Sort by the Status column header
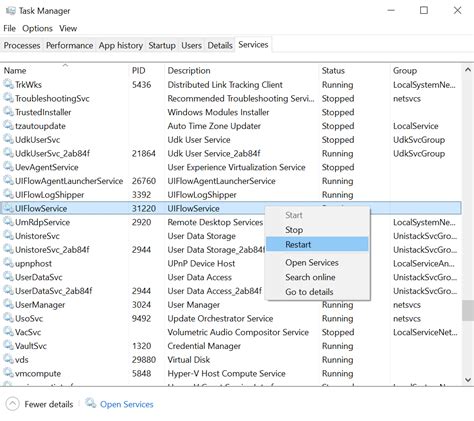The height and width of the screenshot is (421, 474). 333,71
